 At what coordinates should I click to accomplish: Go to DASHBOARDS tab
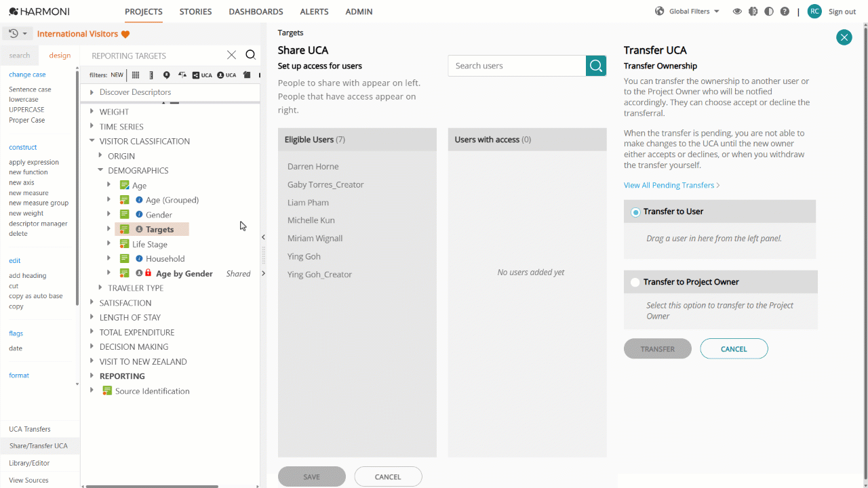pos(256,12)
